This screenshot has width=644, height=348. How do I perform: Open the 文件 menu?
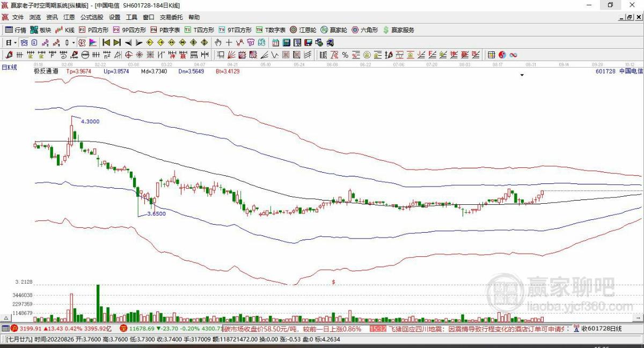(18, 17)
